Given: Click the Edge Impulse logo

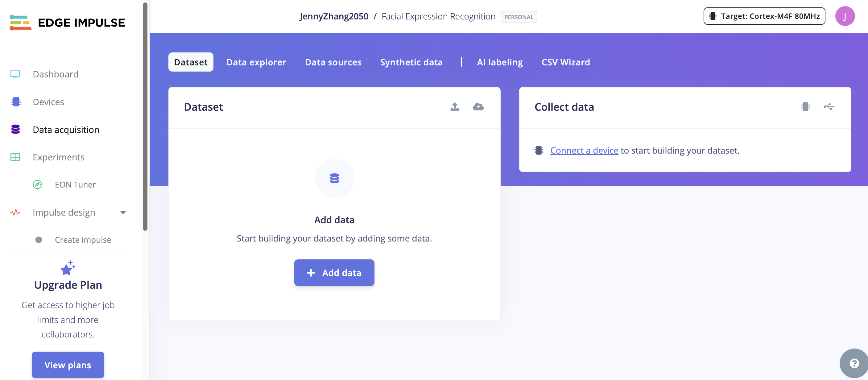Looking at the screenshot, I should pyautogui.click(x=67, y=23).
